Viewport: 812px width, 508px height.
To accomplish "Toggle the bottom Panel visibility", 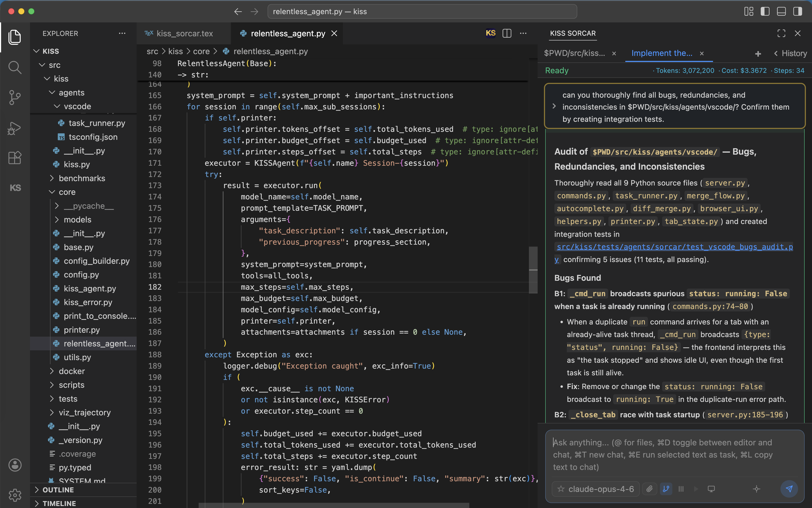I will (781, 12).
